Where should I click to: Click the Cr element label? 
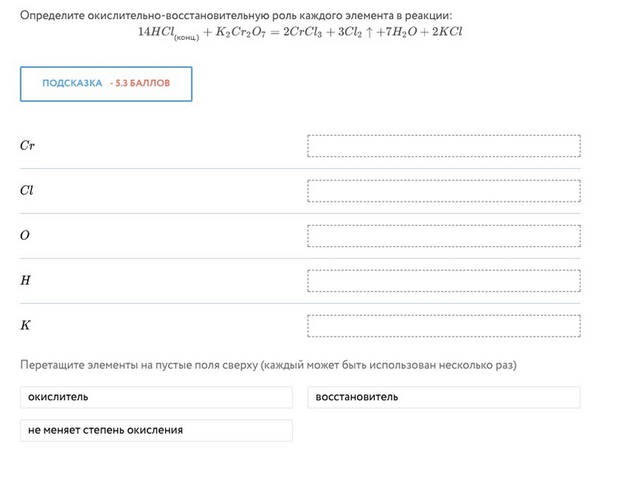point(27,145)
